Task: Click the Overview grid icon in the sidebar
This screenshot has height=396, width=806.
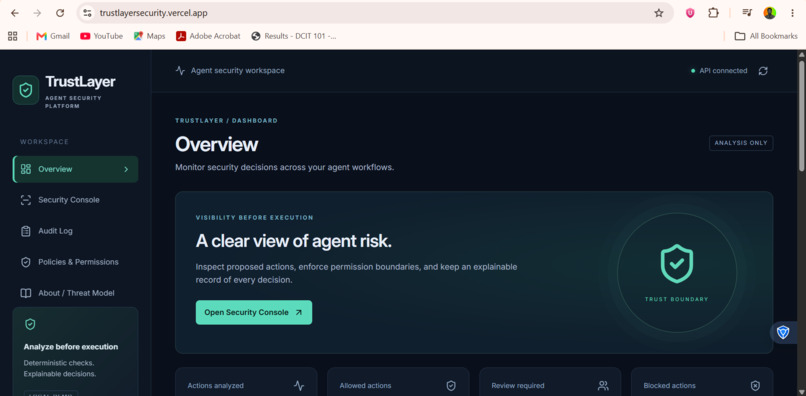Action: tap(26, 169)
